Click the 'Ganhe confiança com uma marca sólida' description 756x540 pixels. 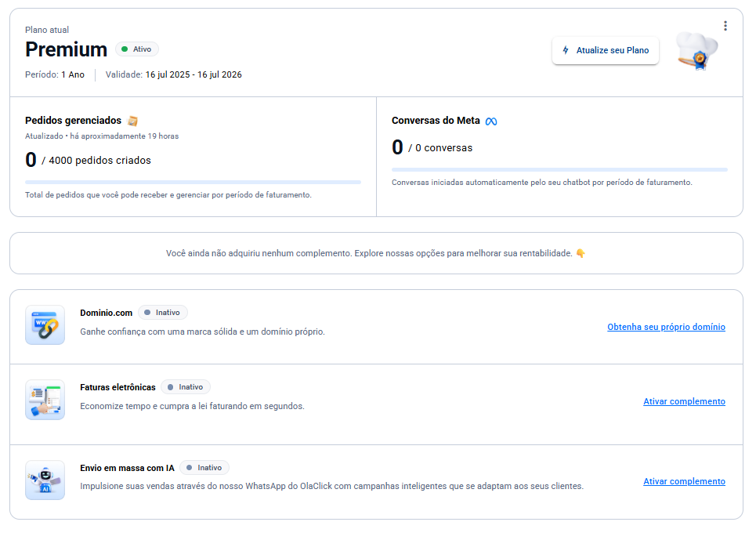(202, 332)
